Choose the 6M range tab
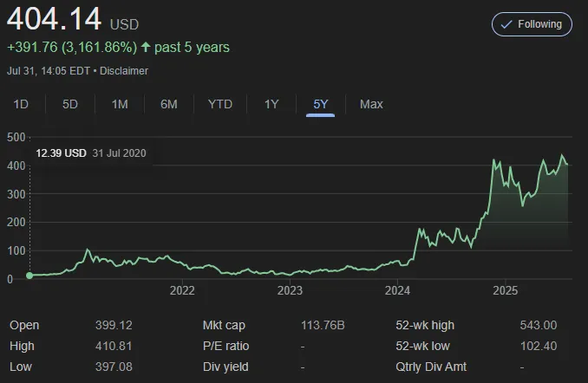This screenshot has width=588, height=383. click(169, 104)
